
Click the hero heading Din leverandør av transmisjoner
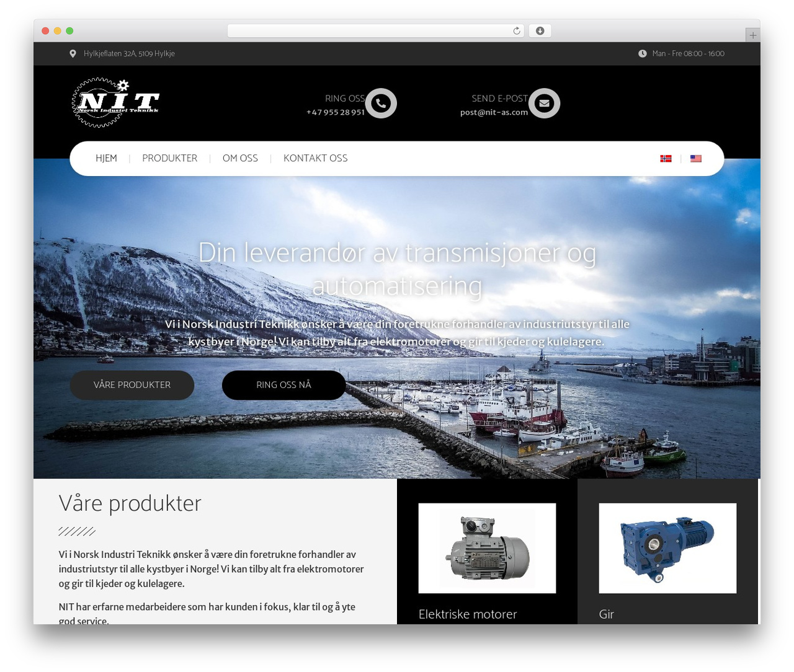point(397,270)
